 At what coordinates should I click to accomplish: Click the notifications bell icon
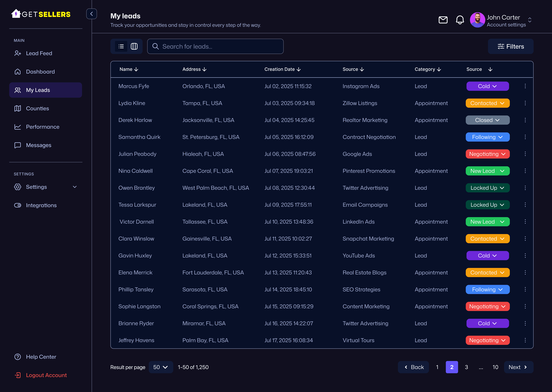pos(460,20)
